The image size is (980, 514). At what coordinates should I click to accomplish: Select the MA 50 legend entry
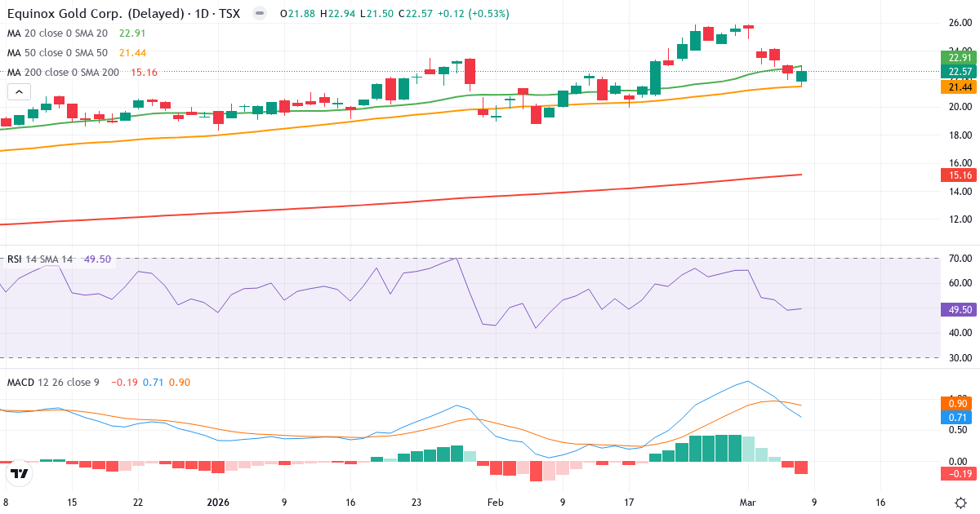57,53
